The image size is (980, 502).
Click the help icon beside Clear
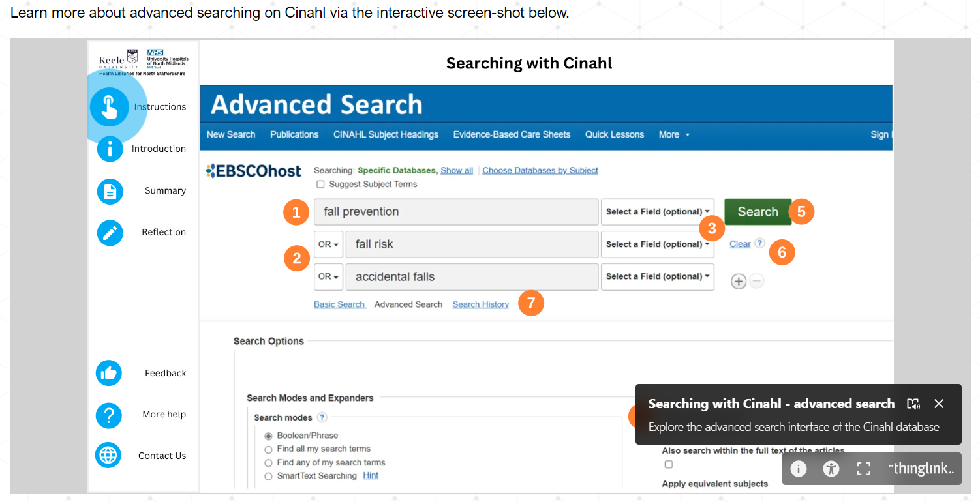[759, 243]
